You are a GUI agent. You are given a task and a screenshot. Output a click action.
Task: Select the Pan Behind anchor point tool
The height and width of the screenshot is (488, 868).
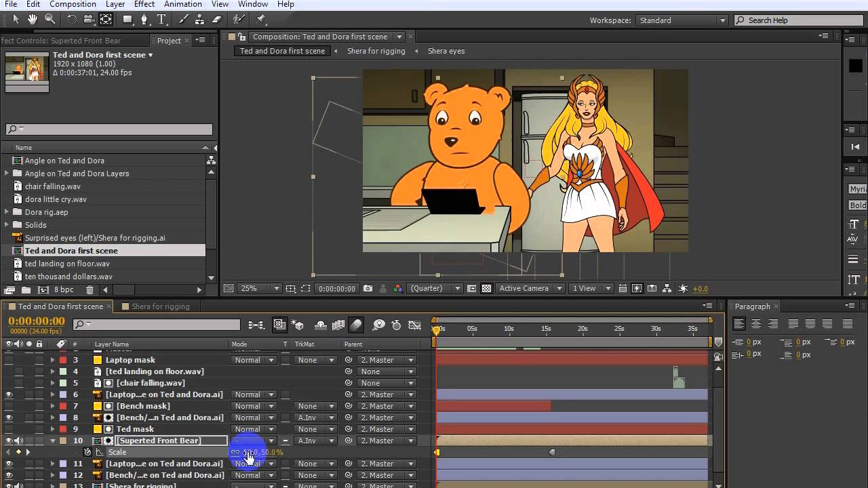pos(106,20)
